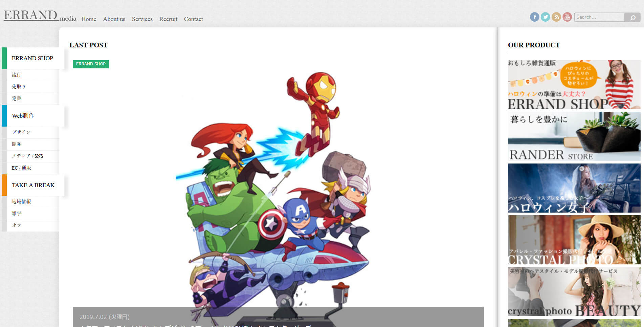Select TAKE A BREAK sidebar category heading
This screenshot has width=644, height=327.
(33, 185)
